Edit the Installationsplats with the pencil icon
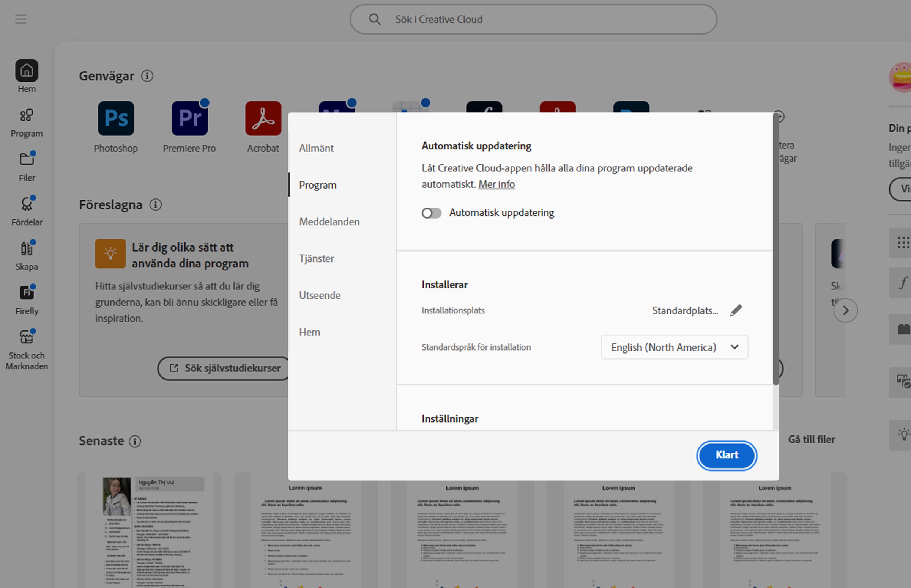 pos(736,310)
